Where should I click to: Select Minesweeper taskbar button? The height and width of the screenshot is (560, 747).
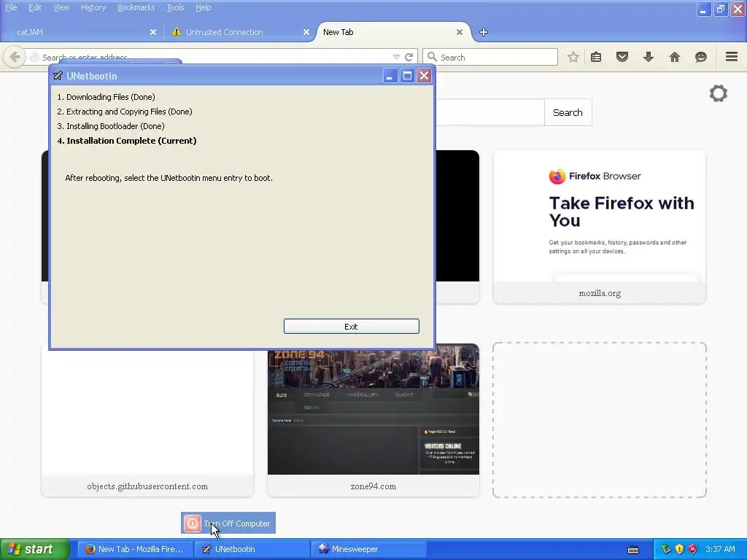[369, 549]
